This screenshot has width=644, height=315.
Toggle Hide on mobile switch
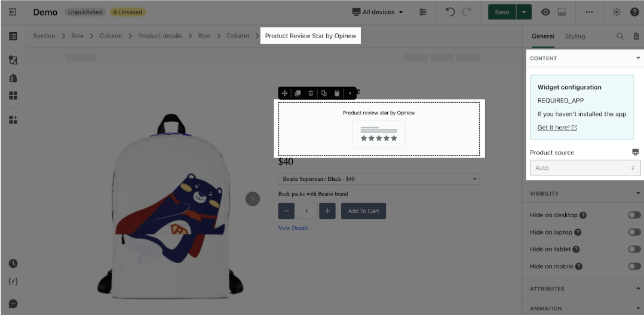634,266
